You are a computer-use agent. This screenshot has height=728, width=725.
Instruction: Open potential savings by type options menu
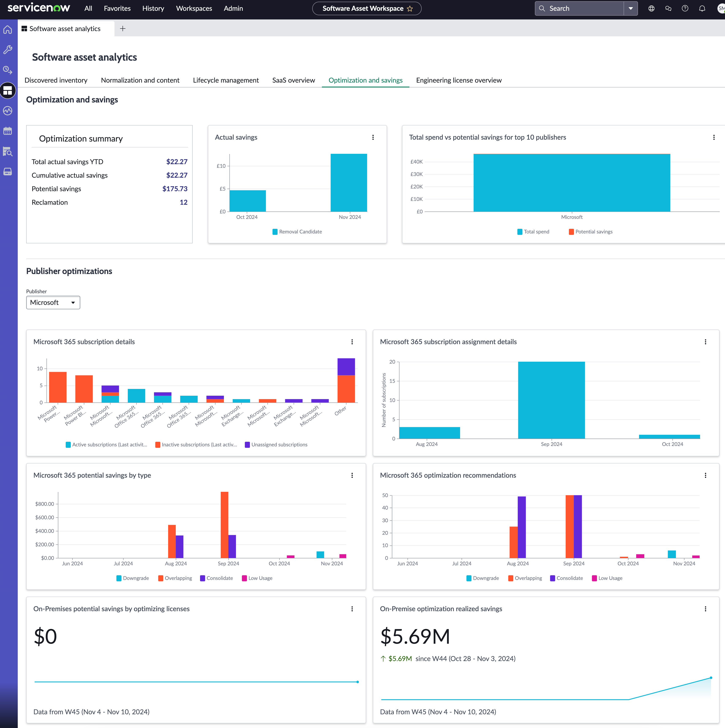[x=352, y=476]
